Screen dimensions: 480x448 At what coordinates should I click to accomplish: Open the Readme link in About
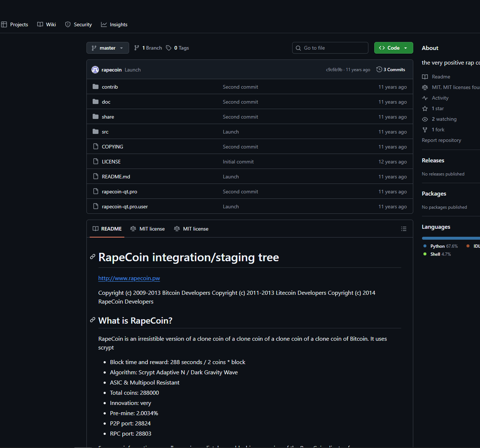tap(441, 77)
